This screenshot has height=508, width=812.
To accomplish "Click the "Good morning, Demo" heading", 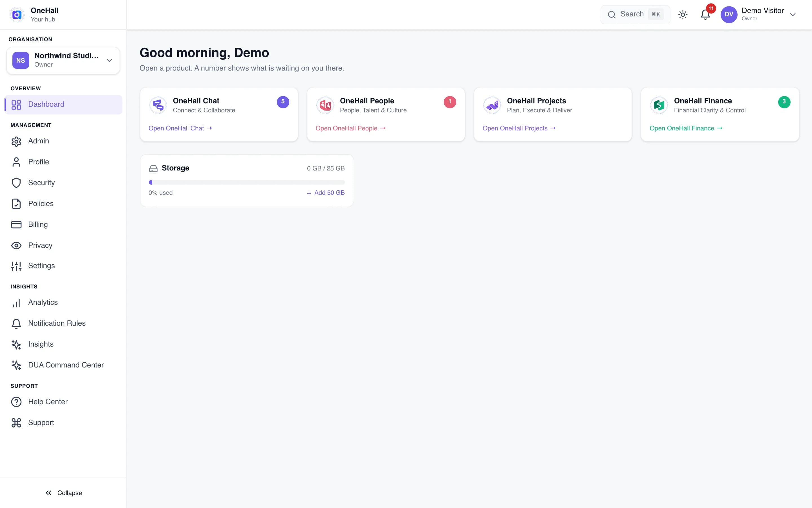I will [x=204, y=53].
